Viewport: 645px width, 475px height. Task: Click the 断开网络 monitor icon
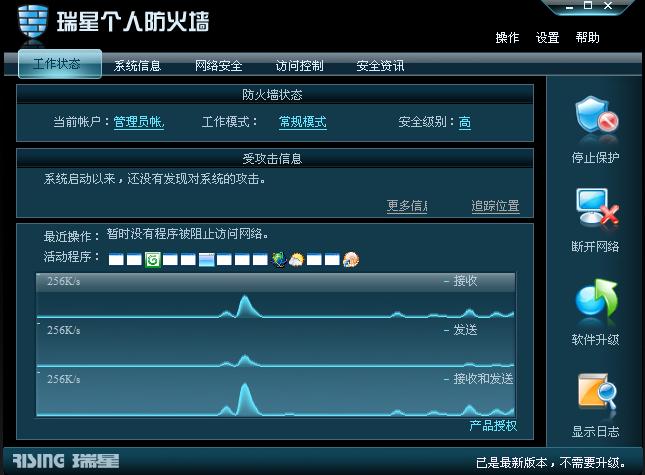(596, 207)
